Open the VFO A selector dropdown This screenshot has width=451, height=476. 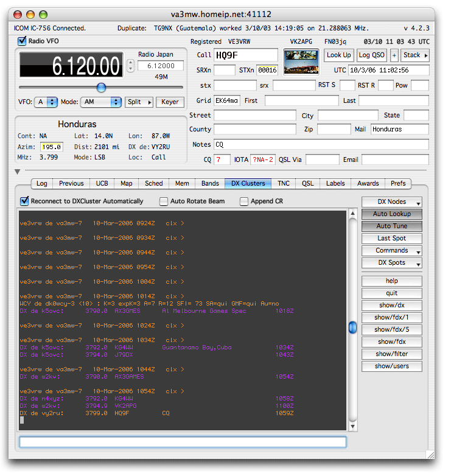pos(46,102)
